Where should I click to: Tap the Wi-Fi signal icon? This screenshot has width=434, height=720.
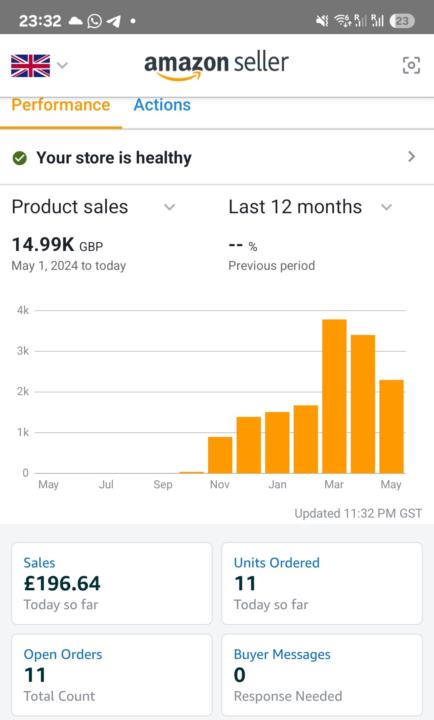[343, 20]
